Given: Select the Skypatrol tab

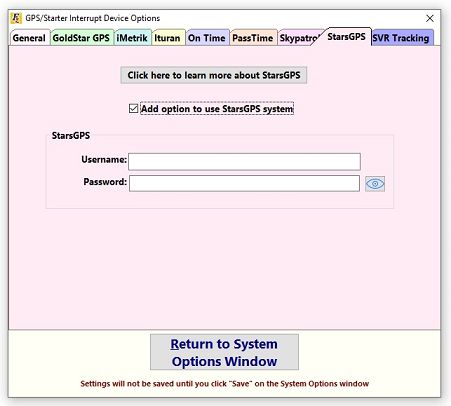Looking at the screenshot, I should pyautogui.click(x=298, y=38).
